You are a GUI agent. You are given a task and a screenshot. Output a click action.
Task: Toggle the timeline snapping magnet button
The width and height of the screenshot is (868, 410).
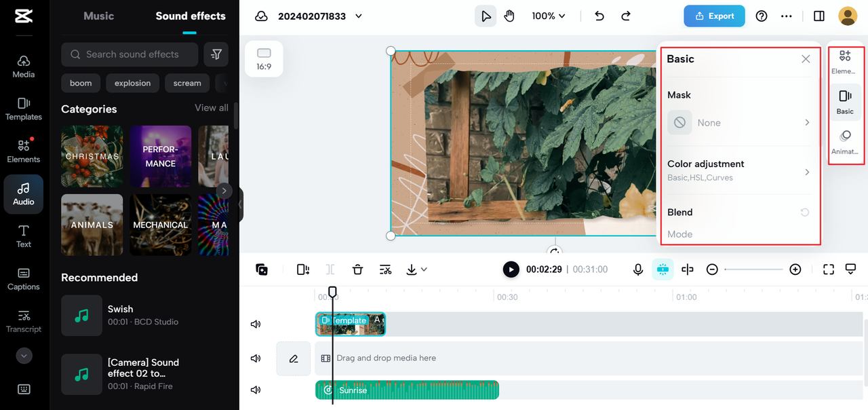663,269
